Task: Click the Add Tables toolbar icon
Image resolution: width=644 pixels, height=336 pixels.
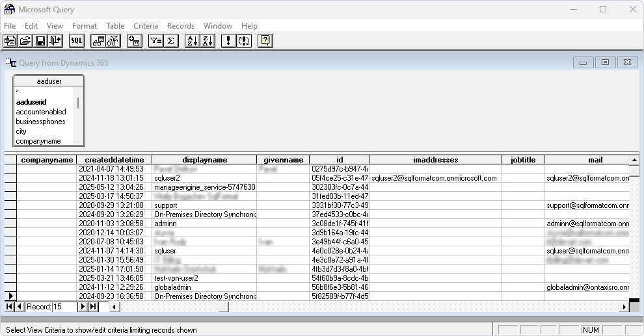Action: [134, 40]
